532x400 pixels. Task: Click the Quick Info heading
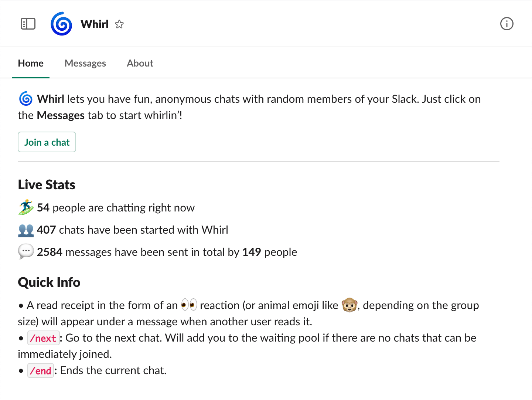tap(49, 282)
